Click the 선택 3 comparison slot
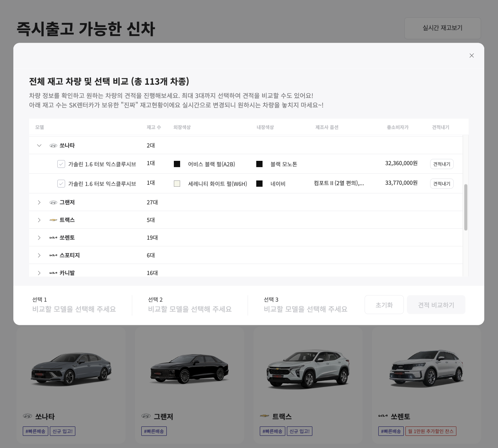Image resolution: width=498 pixels, height=448 pixels. (x=306, y=305)
